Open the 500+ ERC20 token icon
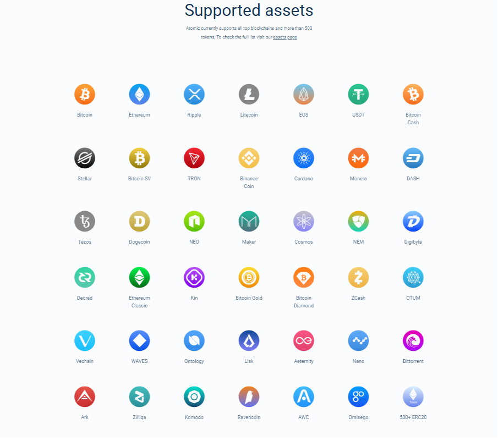504x446 pixels. click(x=413, y=397)
